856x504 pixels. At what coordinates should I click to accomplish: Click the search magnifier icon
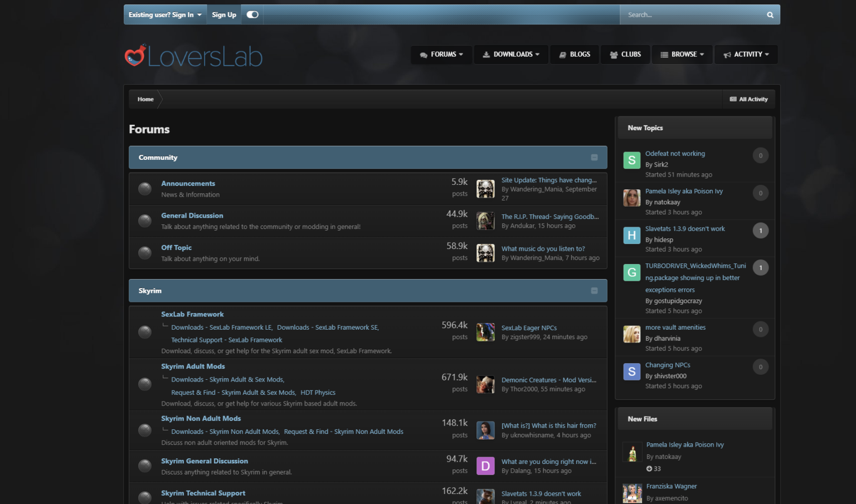click(x=770, y=15)
